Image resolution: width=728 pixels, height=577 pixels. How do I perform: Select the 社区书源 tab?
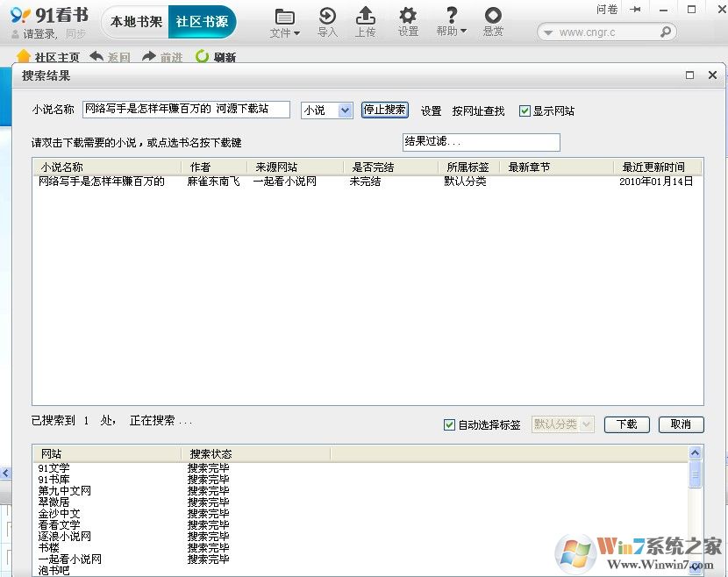pyautogui.click(x=203, y=22)
